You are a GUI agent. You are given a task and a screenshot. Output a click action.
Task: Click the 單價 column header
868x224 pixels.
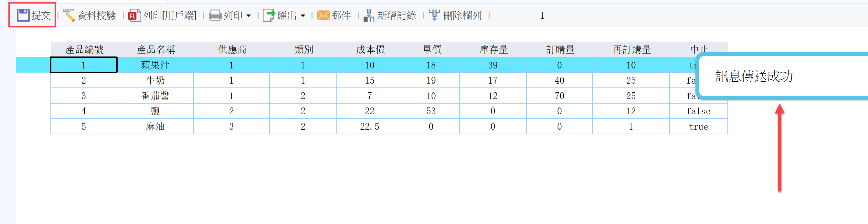coord(431,50)
